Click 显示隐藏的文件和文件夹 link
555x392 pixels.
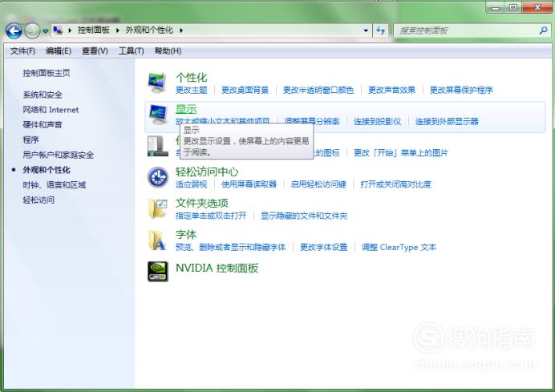point(304,216)
